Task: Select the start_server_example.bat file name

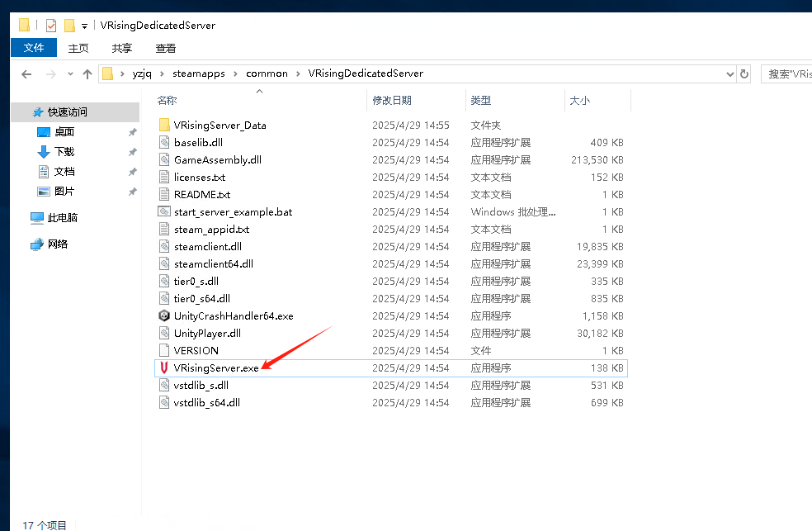Action: coord(233,212)
